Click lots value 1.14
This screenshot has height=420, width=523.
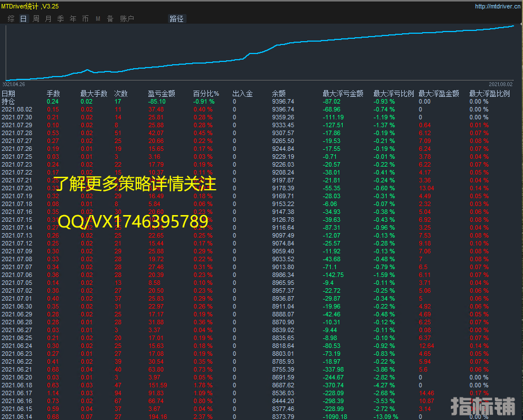[x=53, y=393]
